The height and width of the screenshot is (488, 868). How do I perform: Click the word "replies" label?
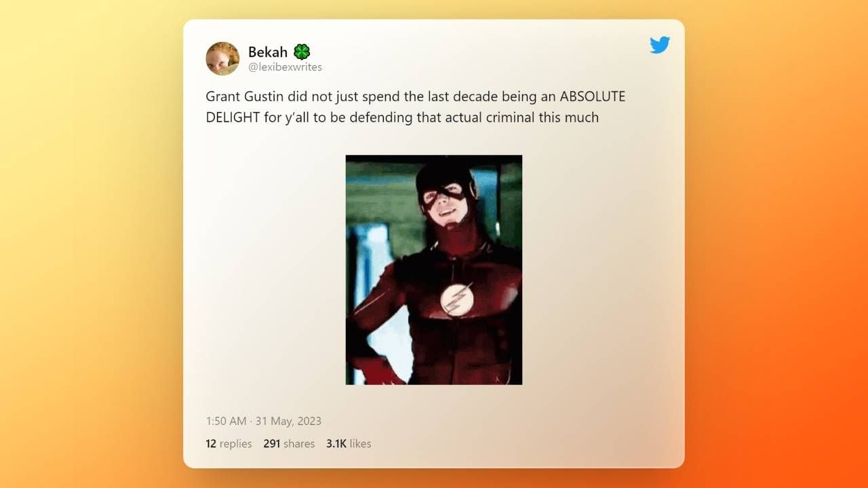(x=236, y=444)
